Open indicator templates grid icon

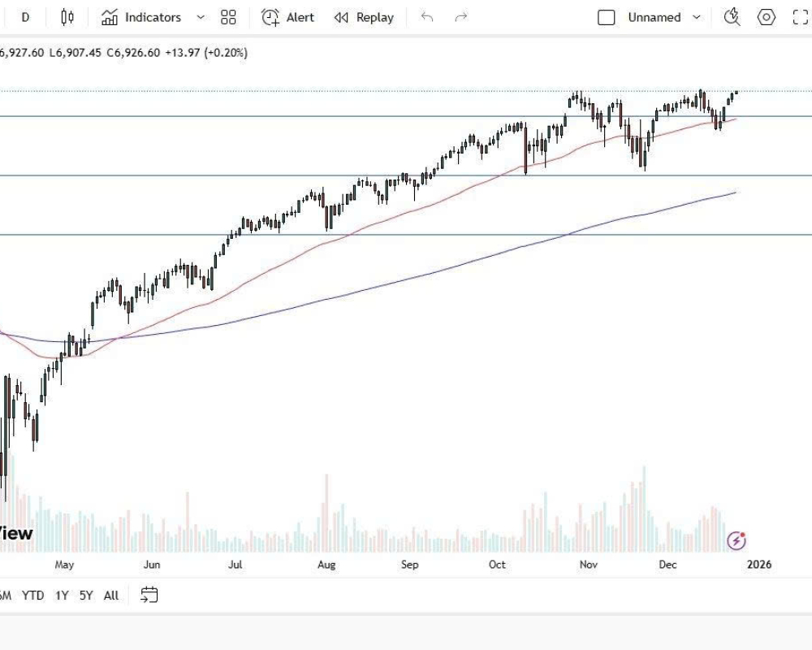[228, 17]
